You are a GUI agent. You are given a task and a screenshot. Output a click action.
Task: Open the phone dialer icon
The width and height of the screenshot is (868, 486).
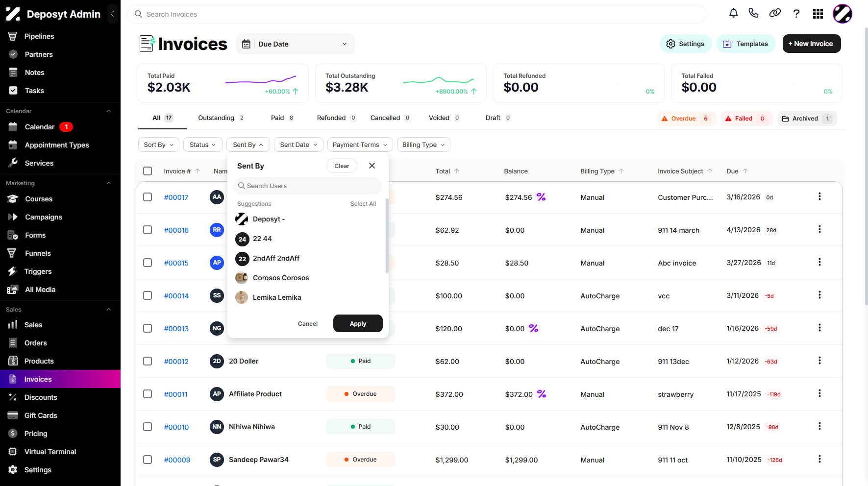tap(754, 14)
